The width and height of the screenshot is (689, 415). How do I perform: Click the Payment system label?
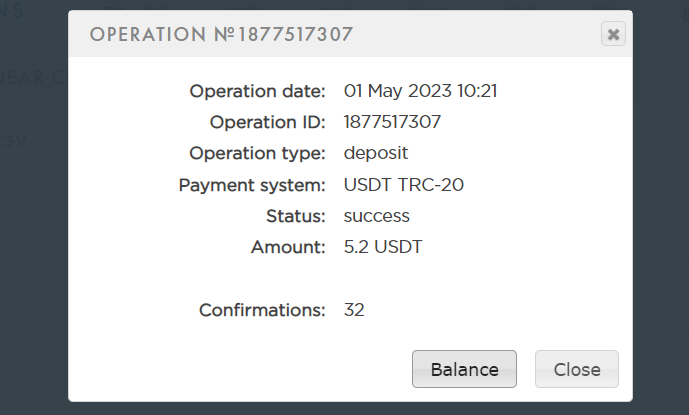tap(252, 184)
